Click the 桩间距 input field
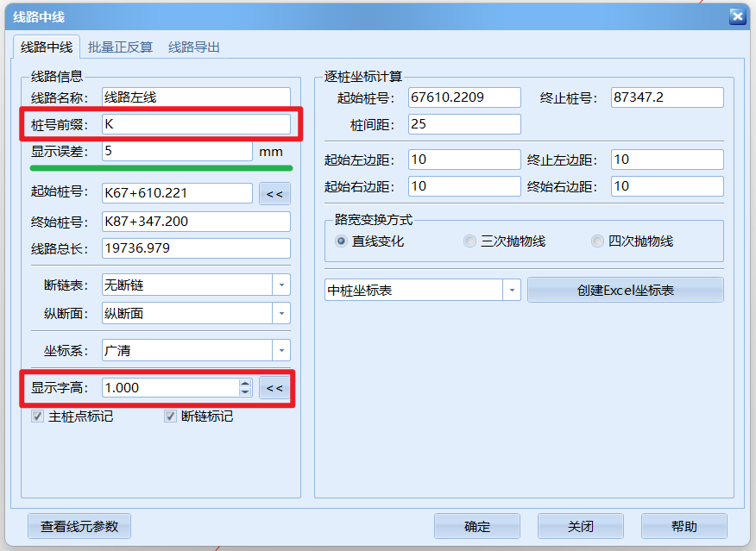The width and height of the screenshot is (756, 551). tap(464, 124)
